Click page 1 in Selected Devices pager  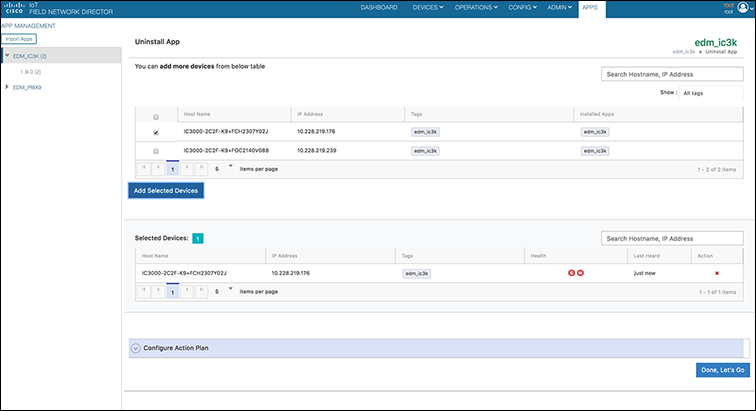click(x=173, y=292)
